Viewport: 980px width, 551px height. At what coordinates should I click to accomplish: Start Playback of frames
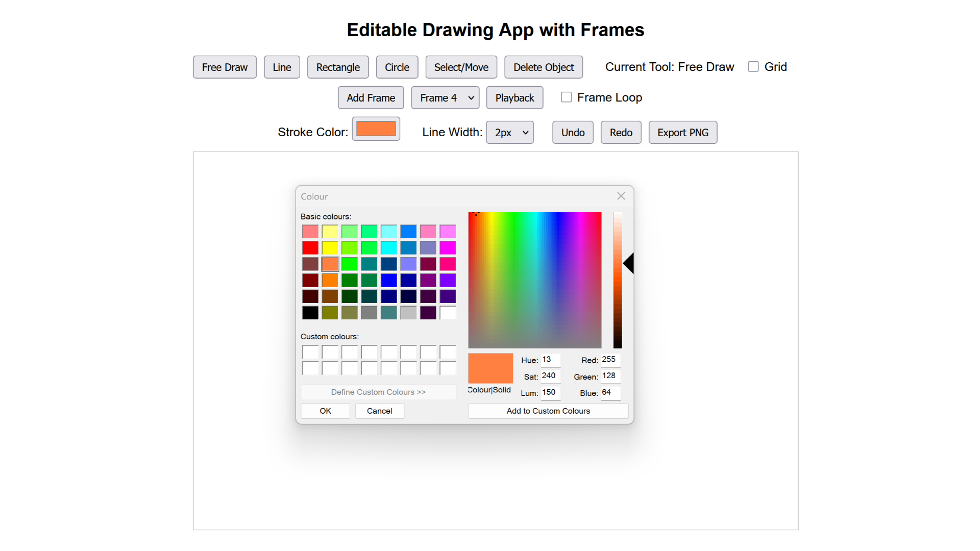pyautogui.click(x=514, y=98)
